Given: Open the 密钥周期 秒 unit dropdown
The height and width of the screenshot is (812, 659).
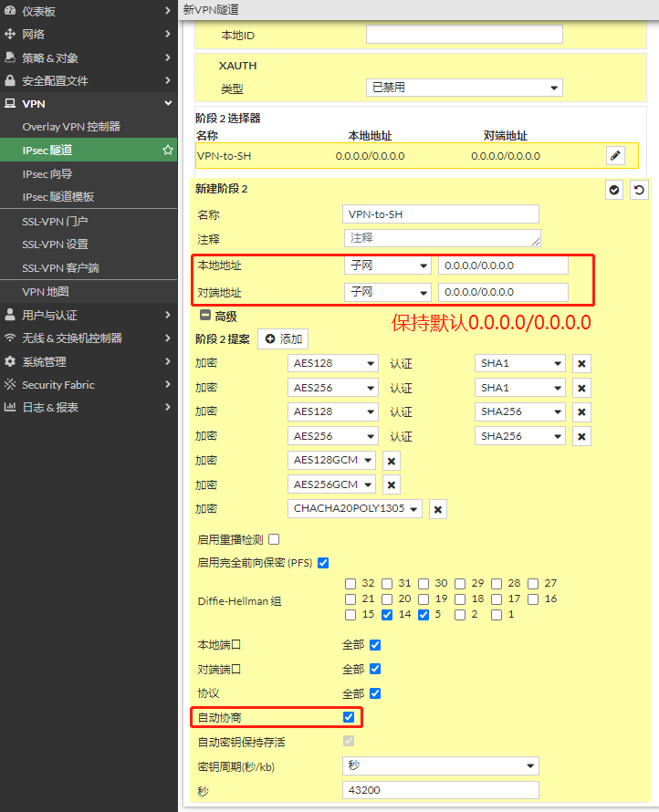Looking at the screenshot, I should (441, 765).
